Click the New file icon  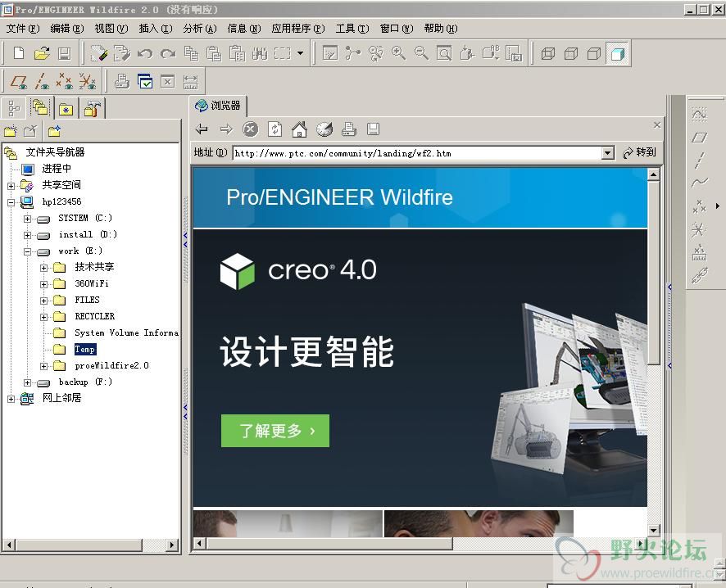point(19,53)
